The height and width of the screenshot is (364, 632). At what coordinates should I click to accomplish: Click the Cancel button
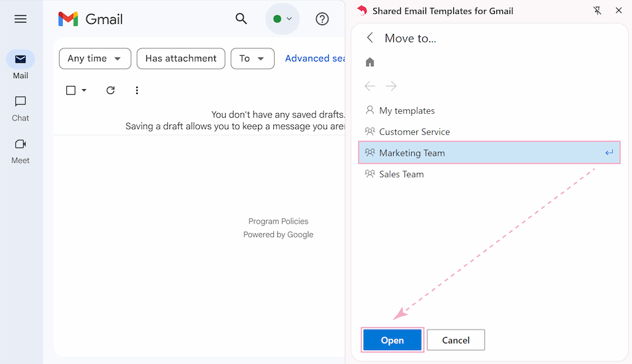456,340
